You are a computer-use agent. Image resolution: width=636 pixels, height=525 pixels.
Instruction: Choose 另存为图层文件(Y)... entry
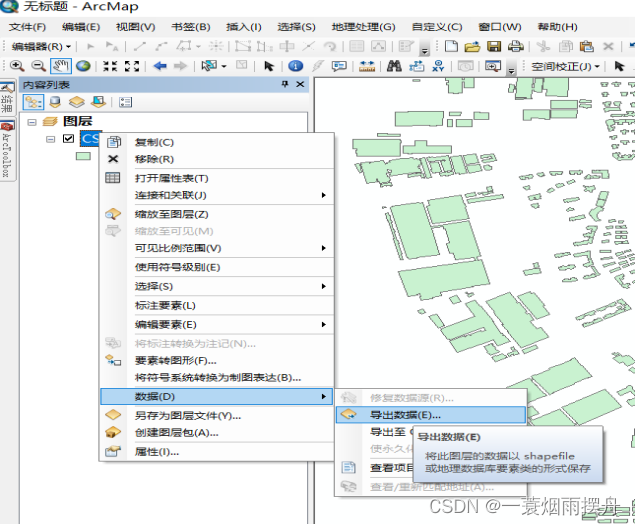coord(217,415)
